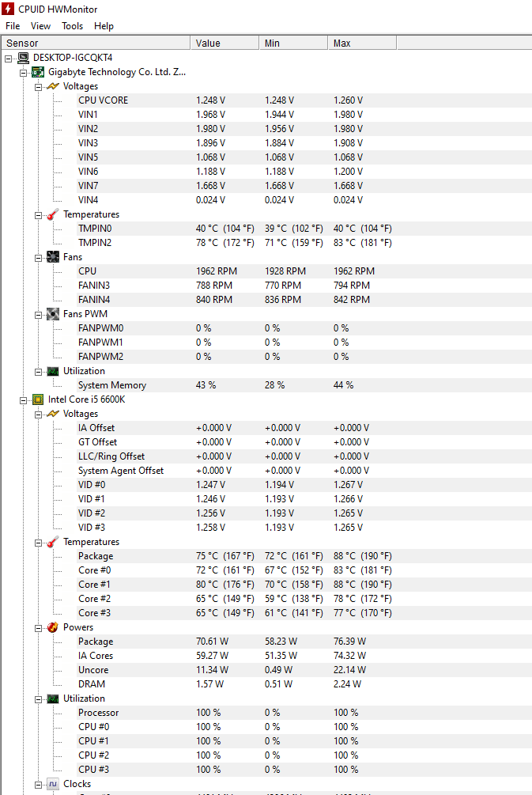This screenshot has width=532, height=795.
Task: Click the Fans PWM group icon
Action: 53,314
